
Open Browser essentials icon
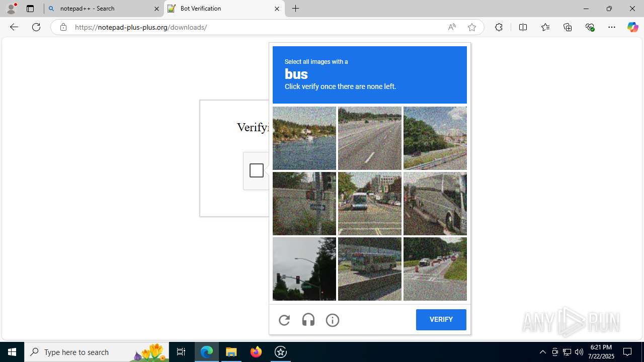click(x=590, y=27)
